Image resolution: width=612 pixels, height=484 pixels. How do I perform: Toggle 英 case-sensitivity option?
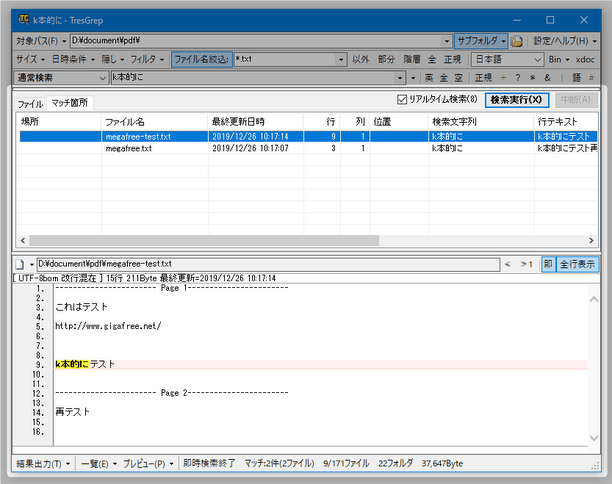[x=429, y=78]
